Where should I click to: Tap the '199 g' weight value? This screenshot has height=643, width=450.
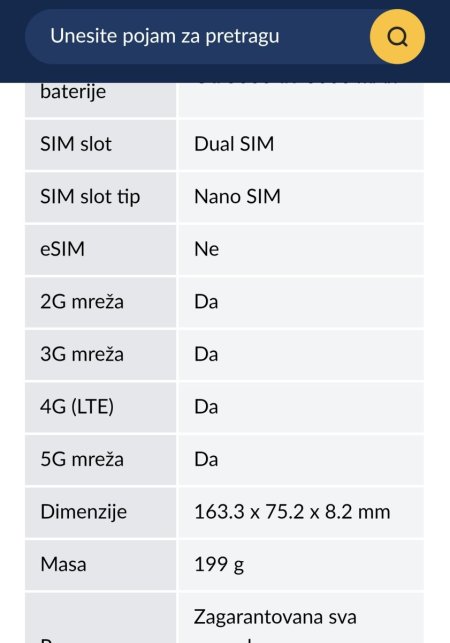point(219,565)
